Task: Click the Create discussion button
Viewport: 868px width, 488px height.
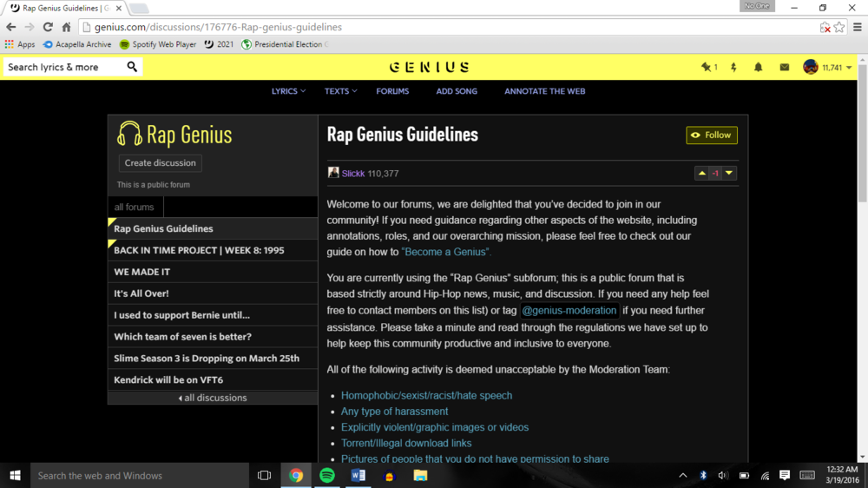Action: coord(160,163)
